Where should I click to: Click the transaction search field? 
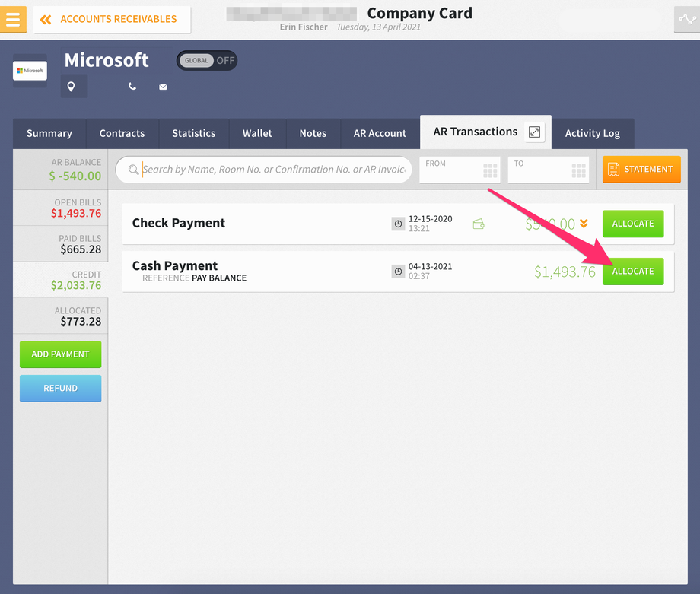(264, 170)
